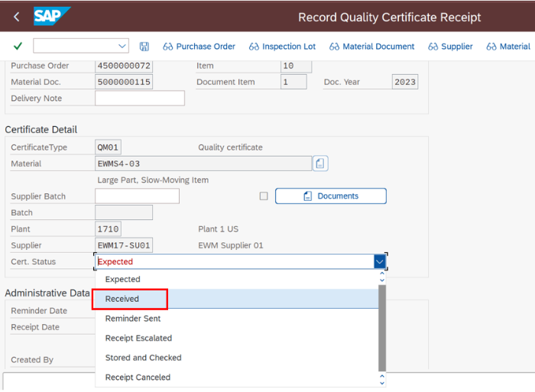
Task: Click the 'Reminder Date' label
Action: point(39,311)
